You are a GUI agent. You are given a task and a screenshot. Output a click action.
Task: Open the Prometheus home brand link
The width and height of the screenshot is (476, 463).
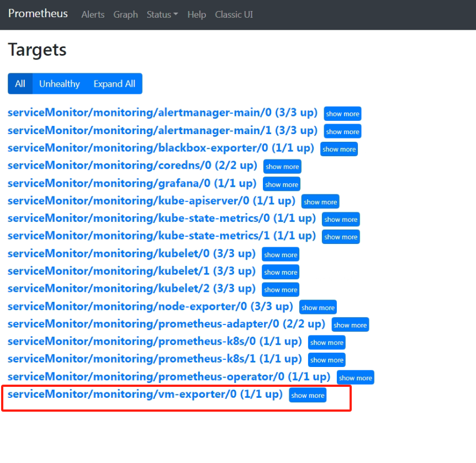click(38, 14)
